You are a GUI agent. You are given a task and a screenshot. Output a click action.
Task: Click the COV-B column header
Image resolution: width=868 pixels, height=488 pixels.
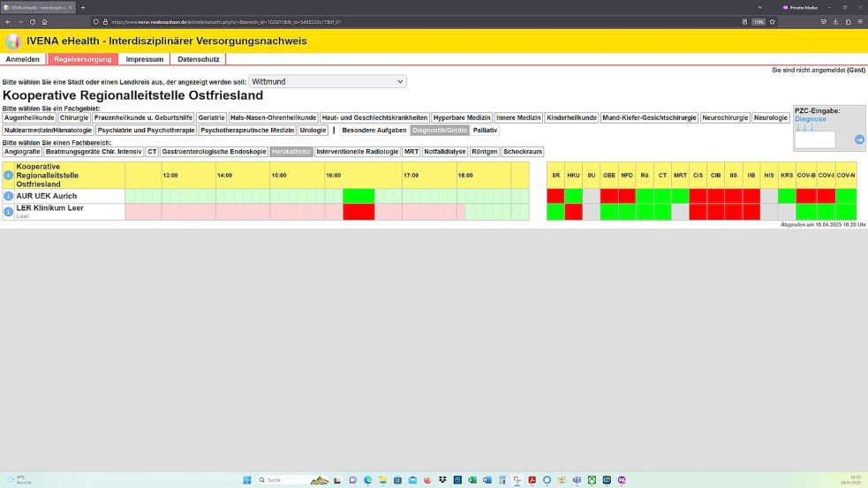806,176
